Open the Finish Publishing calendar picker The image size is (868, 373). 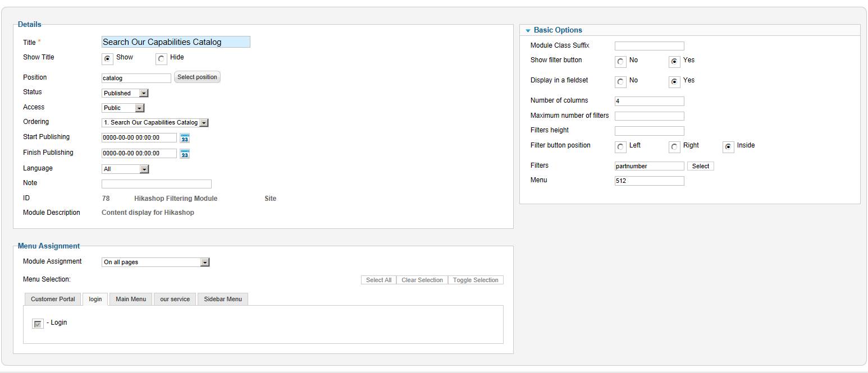click(185, 154)
